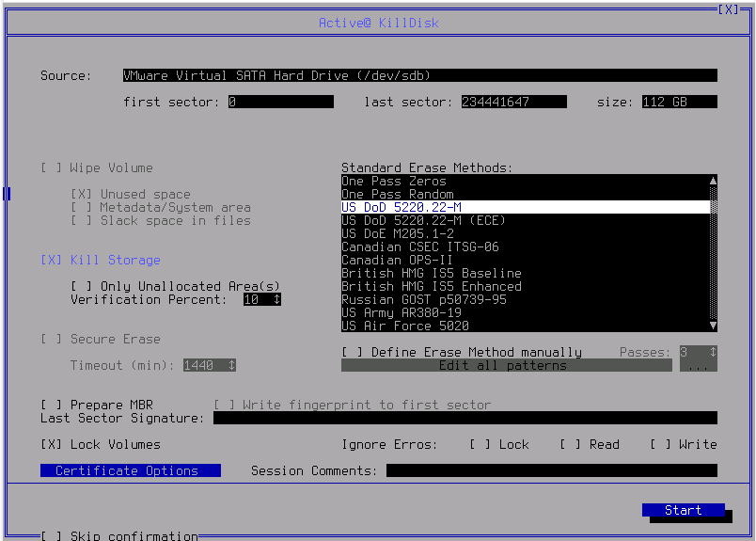Click the Edit all patterns button
This screenshot has height=541, width=756.
(507, 365)
